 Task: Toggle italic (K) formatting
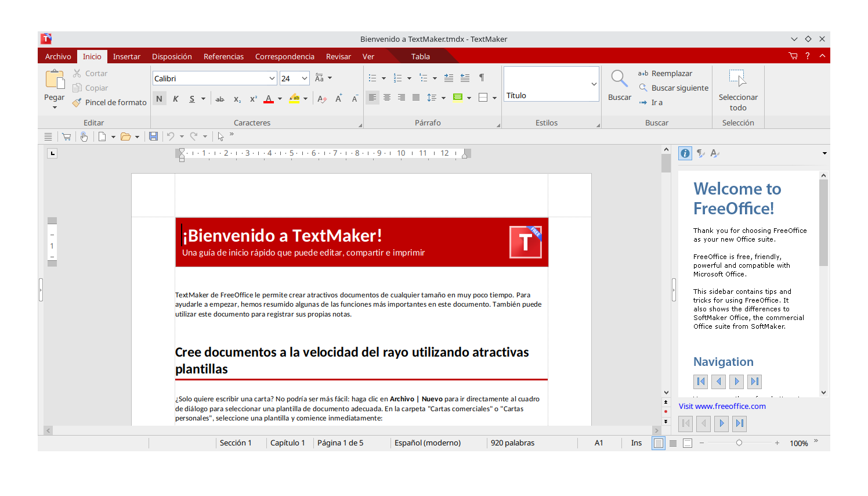175,99
